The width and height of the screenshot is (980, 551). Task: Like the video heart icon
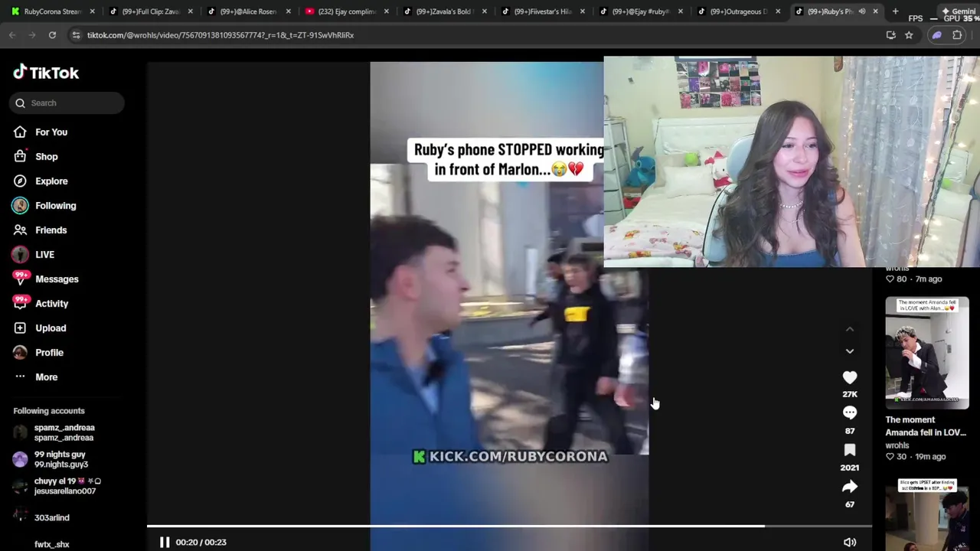click(x=850, y=377)
